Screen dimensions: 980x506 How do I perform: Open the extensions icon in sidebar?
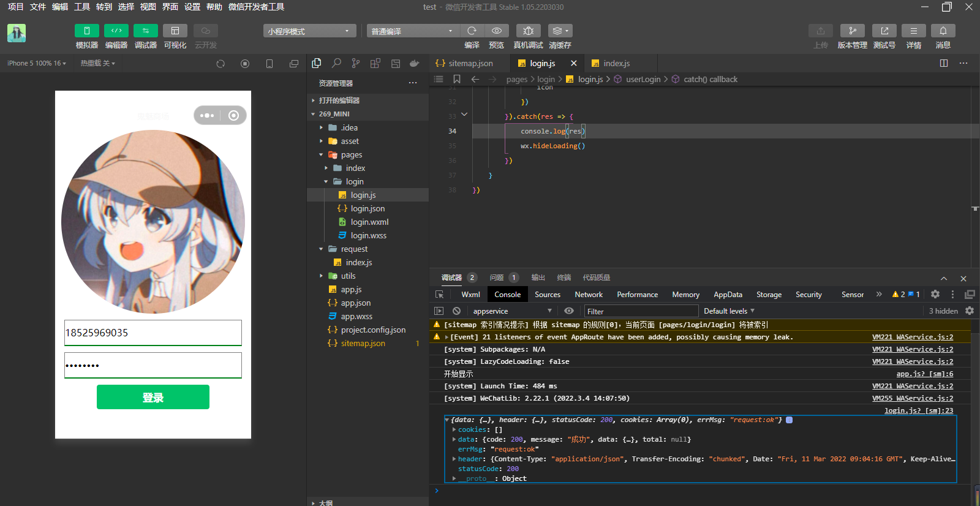tap(375, 63)
